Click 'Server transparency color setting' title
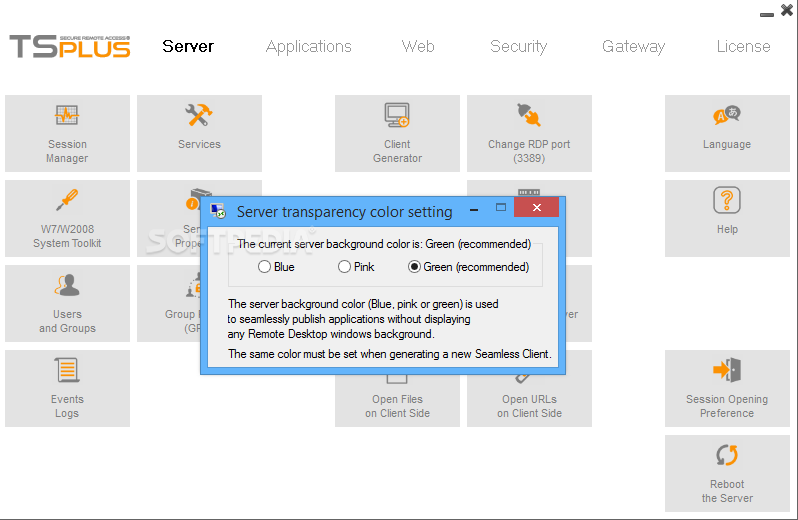Viewport: 798px width, 520px height. point(345,212)
